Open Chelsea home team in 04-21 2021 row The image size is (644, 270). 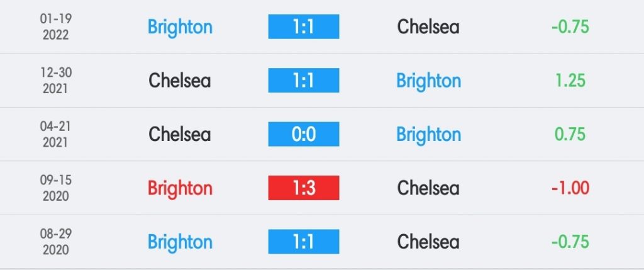[179, 134]
